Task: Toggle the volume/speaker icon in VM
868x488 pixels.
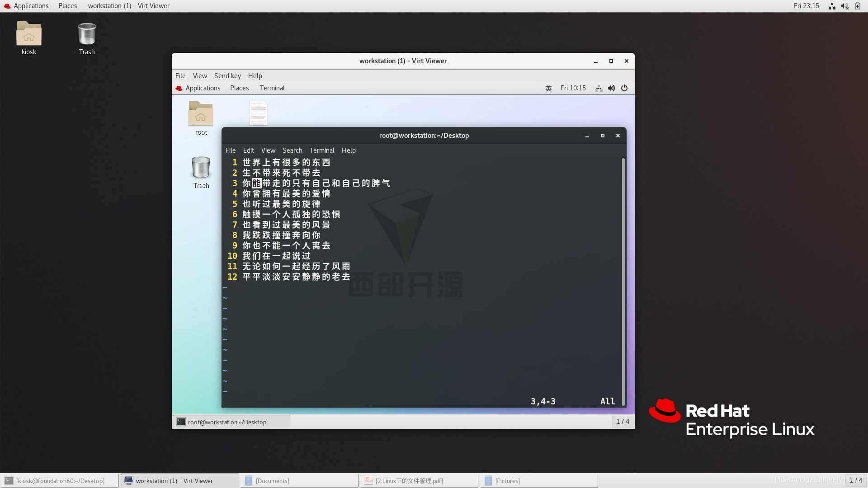Action: point(611,88)
